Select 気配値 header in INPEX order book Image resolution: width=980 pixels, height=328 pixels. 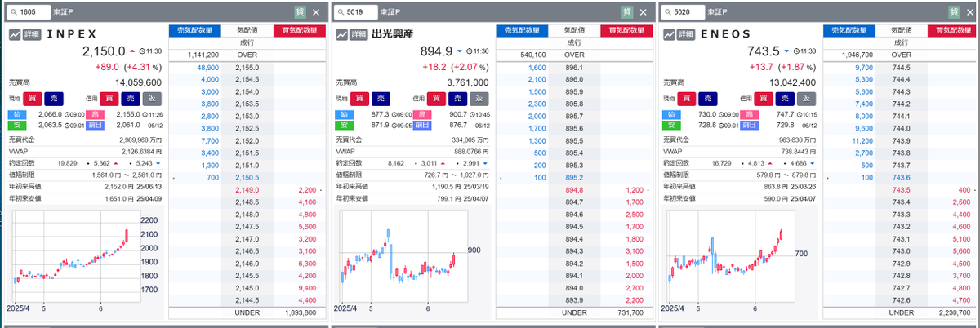(x=247, y=30)
